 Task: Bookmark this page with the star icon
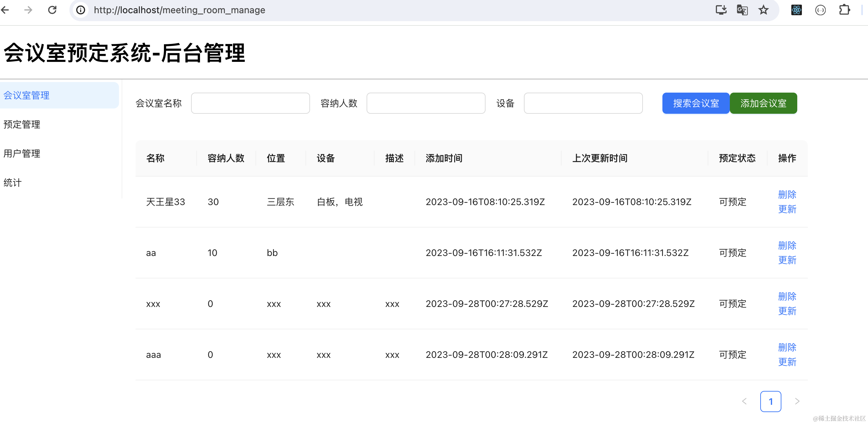pos(763,10)
